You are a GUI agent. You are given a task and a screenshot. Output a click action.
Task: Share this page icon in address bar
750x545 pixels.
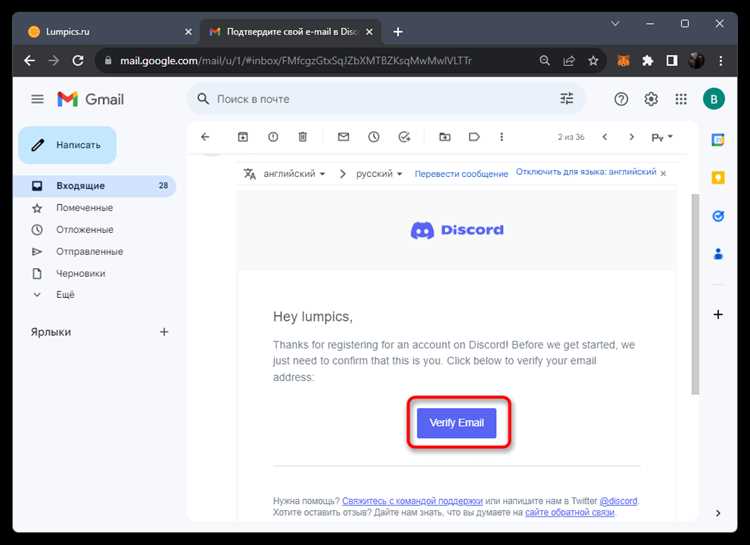569,61
